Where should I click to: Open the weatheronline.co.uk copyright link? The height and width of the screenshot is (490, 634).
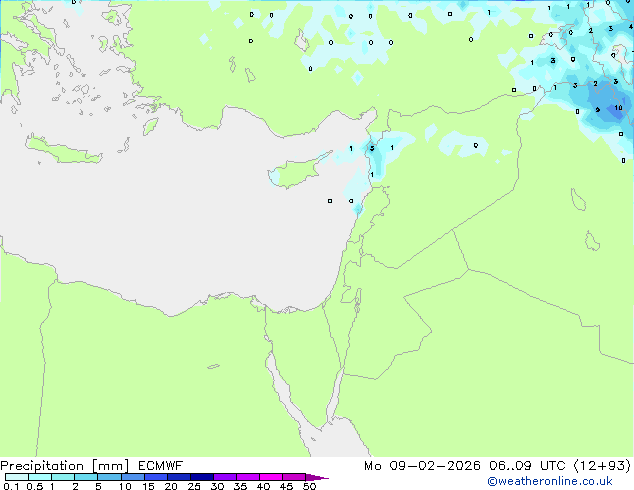[550, 481]
